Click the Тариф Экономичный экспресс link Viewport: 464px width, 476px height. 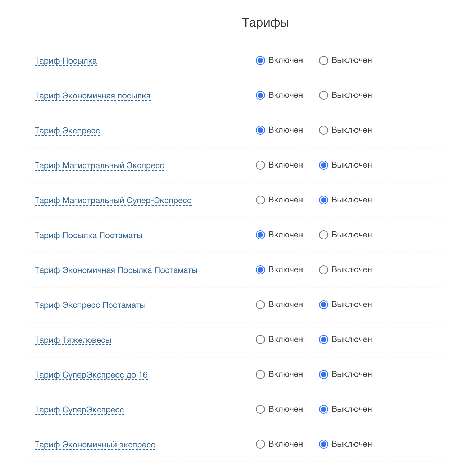click(95, 445)
